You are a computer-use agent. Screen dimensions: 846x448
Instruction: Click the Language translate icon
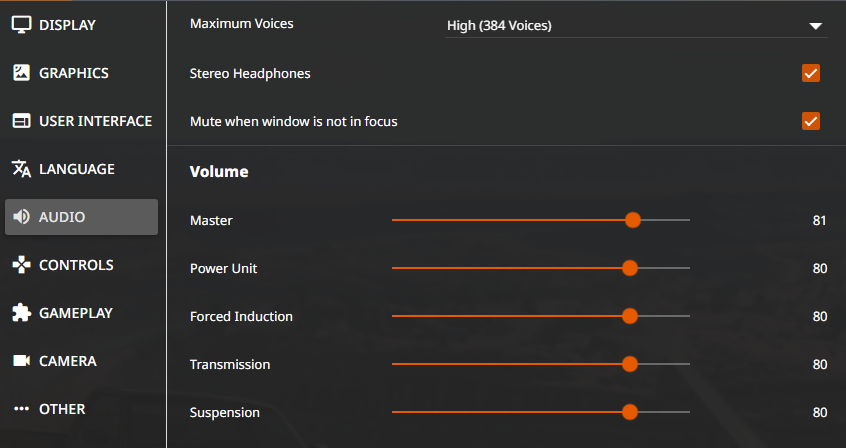point(22,169)
